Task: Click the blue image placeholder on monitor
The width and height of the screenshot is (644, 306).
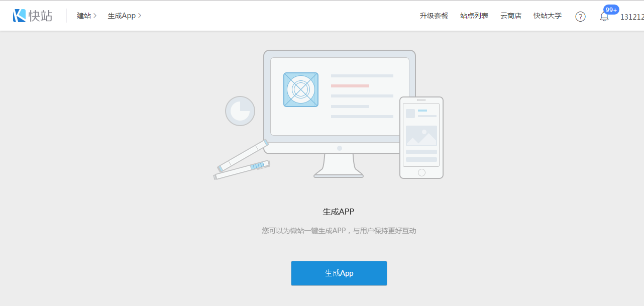Action: 300,89
